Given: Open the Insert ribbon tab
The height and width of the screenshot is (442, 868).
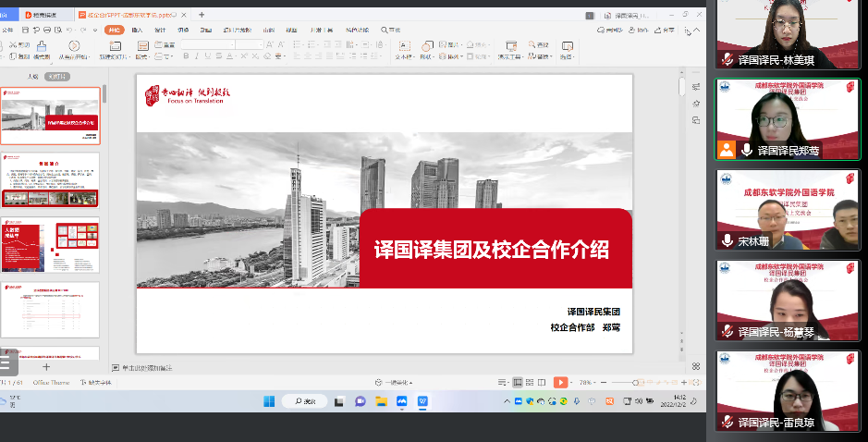Looking at the screenshot, I should (x=137, y=30).
